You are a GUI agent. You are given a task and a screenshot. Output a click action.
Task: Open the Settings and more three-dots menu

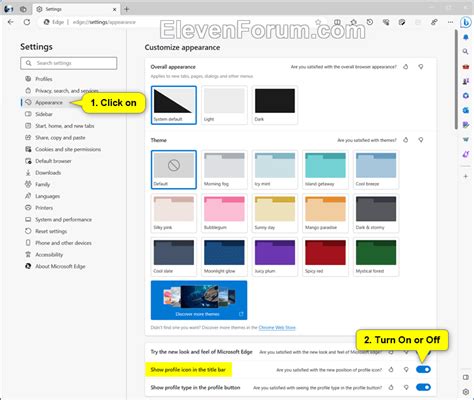(x=450, y=22)
